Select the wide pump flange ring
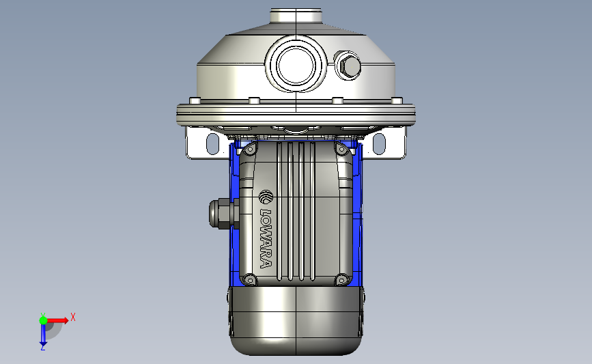This screenshot has height=364, width=592. 296,115
